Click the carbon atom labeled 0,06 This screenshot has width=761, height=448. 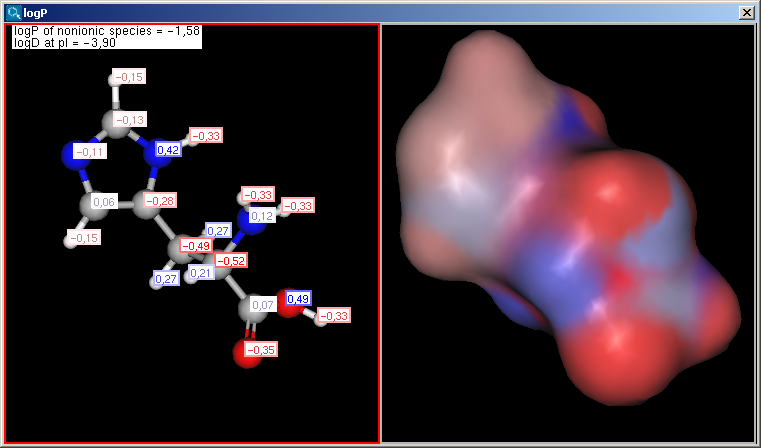click(x=103, y=202)
